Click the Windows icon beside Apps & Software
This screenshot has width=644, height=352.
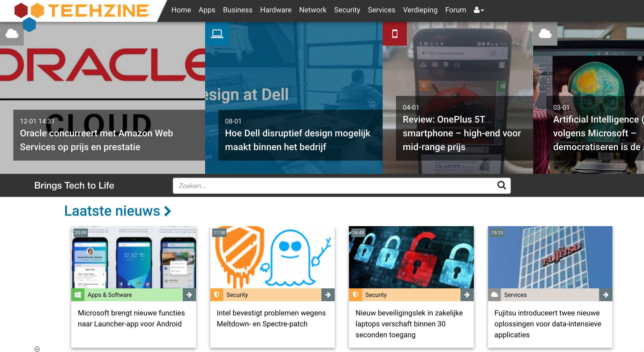pyautogui.click(x=78, y=295)
